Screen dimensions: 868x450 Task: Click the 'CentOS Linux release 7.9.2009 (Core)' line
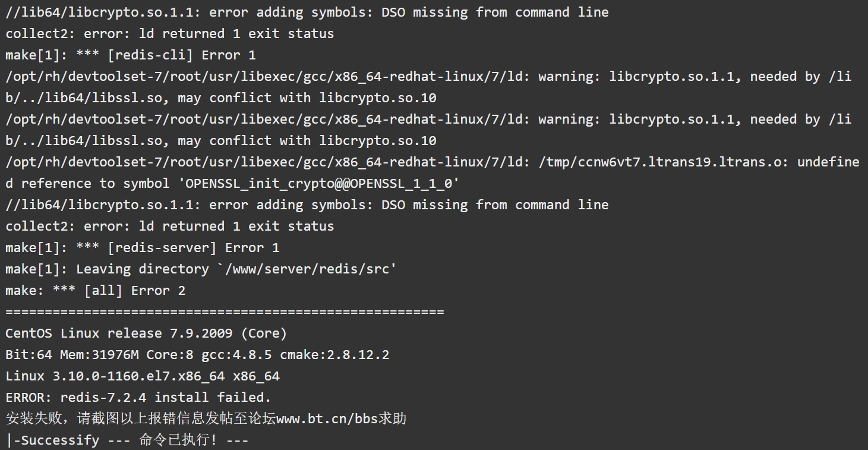coord(146,333)
